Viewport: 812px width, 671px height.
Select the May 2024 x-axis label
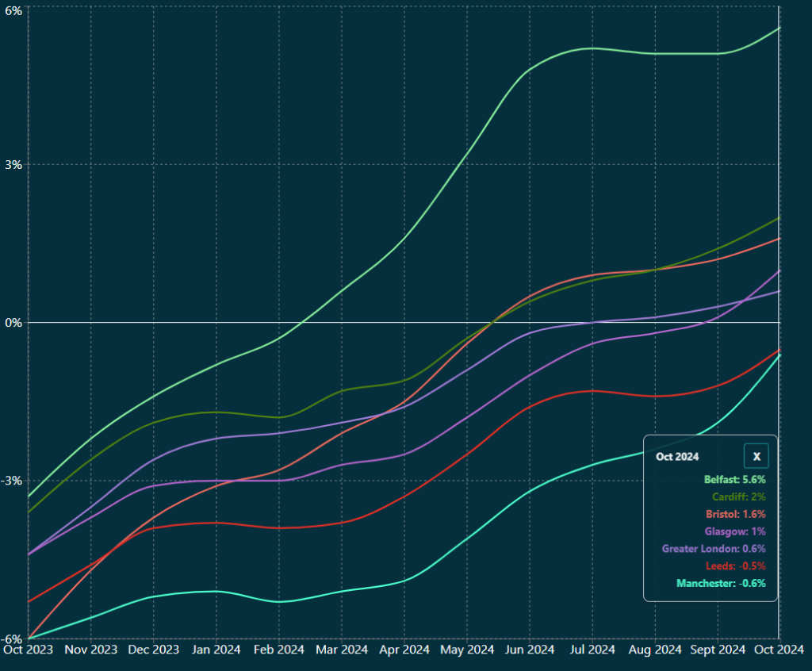pos(466,650)
